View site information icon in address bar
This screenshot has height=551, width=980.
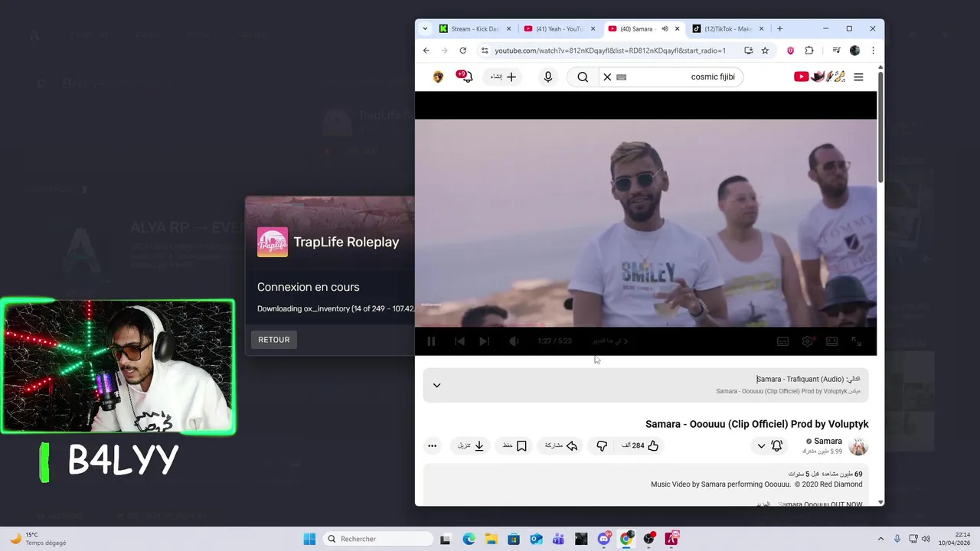pos(484,51)
